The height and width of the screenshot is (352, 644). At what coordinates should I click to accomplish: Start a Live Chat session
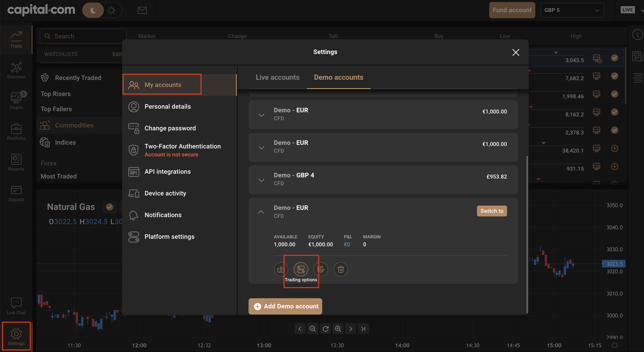[x=16, y=306]
